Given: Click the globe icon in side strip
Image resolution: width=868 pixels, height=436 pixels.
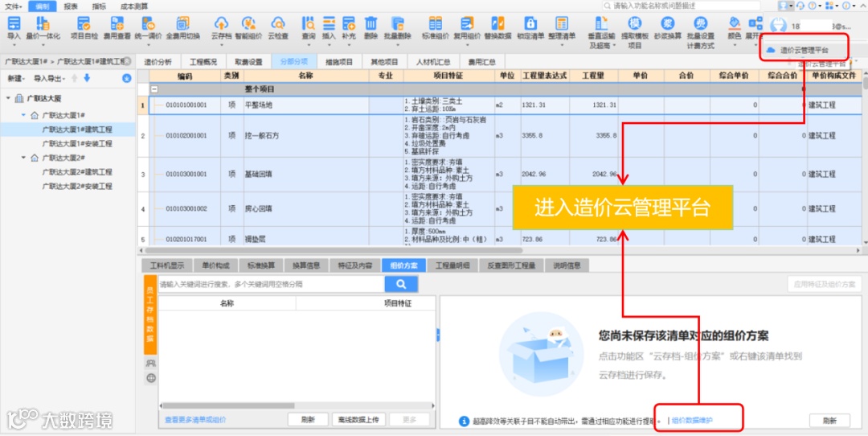Looking at the screenshot, I should [x=150, y=378].
